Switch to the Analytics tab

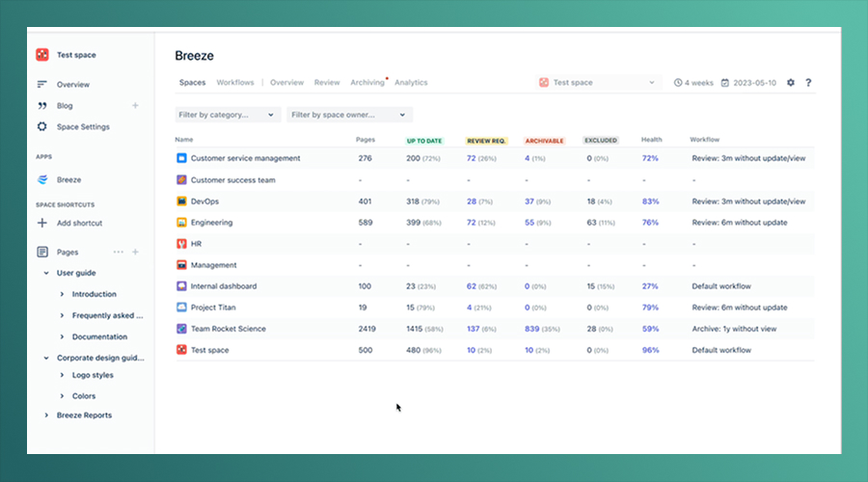[411, 83]
